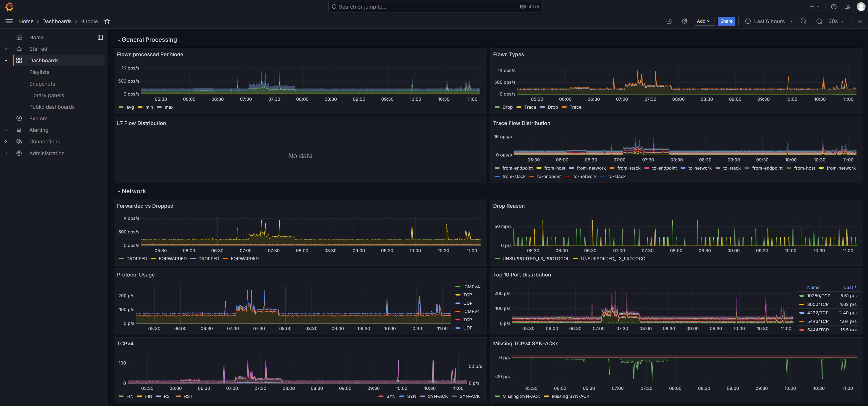868x406 pixels.
Task: Undock the sidebar menu panel
Action: (100, 37)
